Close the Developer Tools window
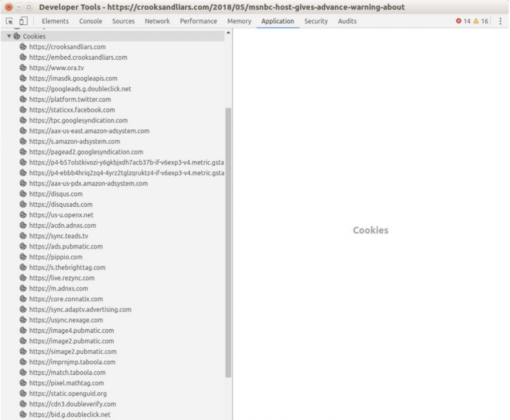 [x=9, y=7]
